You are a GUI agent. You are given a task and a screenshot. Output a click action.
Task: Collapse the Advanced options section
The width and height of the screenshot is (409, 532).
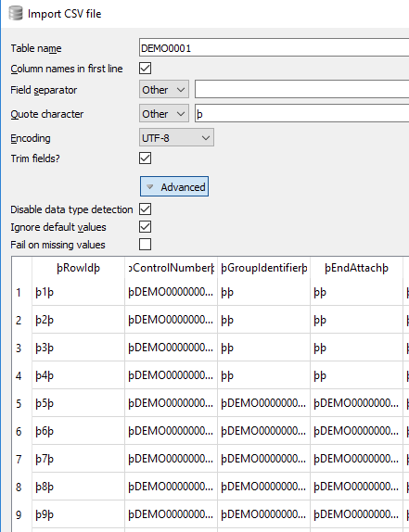coord(174,186)
